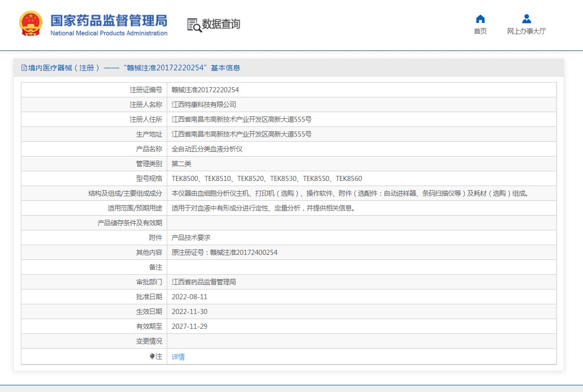Open the 详情 link
This screenshot has height=392, width=583.
click(x=178, y=357)
